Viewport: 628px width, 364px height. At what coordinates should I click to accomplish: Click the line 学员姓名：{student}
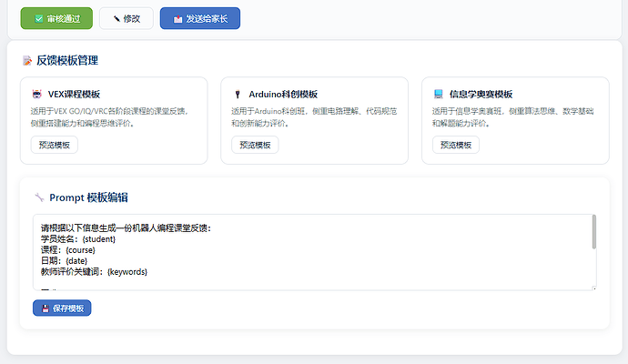78,239
